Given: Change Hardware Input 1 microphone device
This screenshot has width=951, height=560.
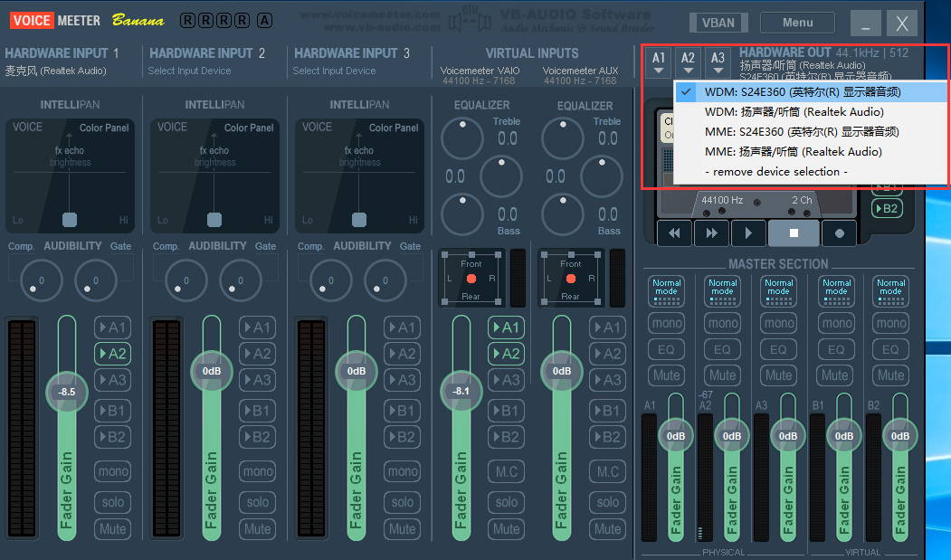Looking at the screenshot, I should pos(56,71).
